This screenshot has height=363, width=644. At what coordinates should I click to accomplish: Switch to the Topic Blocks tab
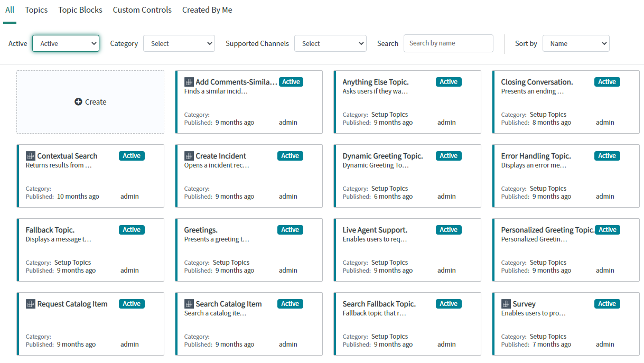coord(80,10)
